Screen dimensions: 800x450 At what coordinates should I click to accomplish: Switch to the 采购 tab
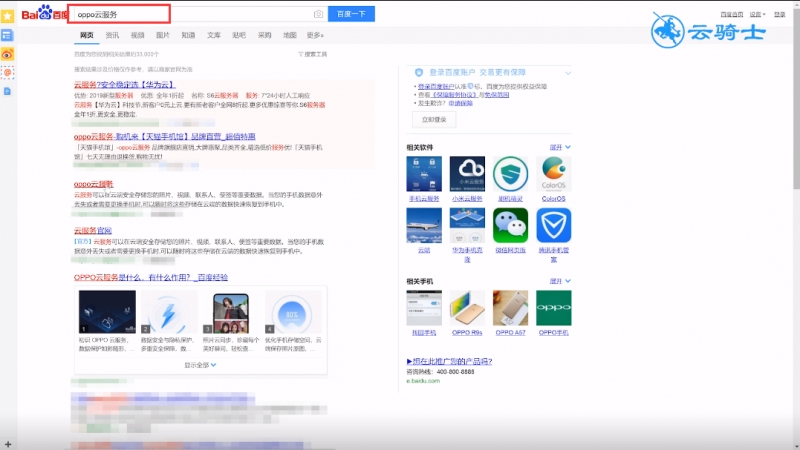tap(264, 35)
